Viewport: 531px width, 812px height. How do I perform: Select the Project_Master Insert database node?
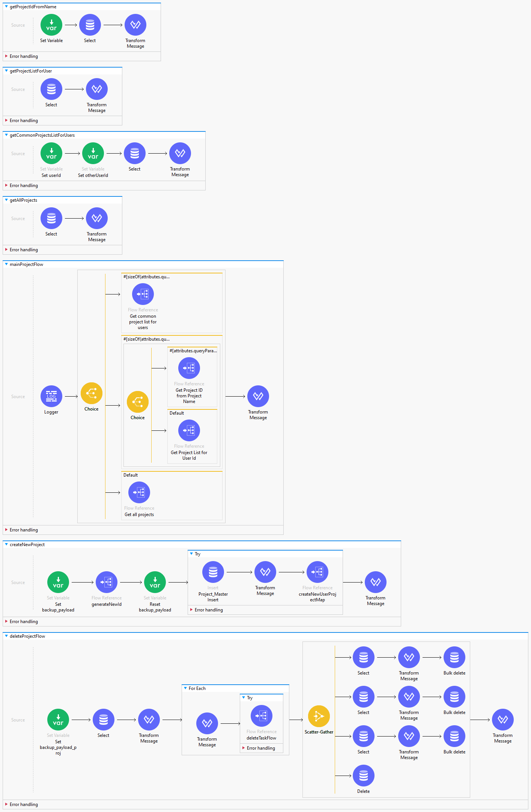(213, 572)
